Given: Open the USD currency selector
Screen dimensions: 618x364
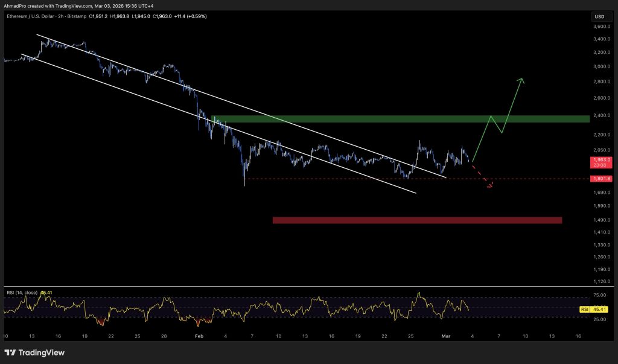Looking at the screenshot, I should tap(599, 16).
